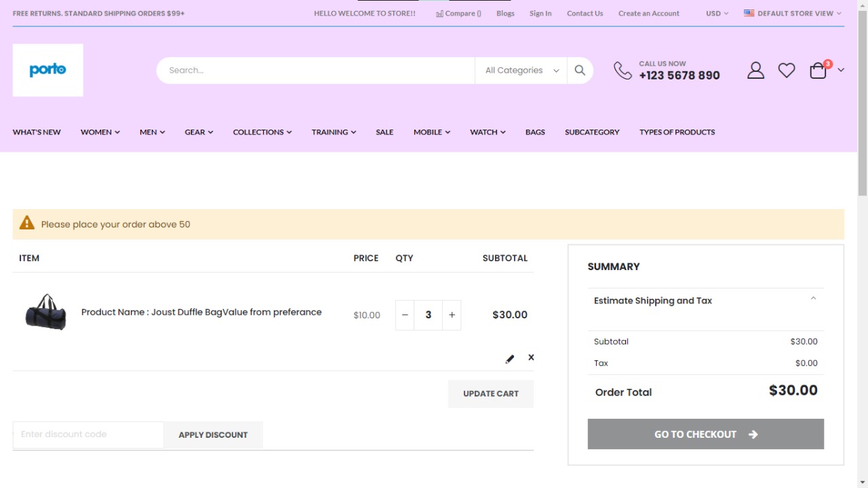Click Go To Checkout button

pos(705,434)
